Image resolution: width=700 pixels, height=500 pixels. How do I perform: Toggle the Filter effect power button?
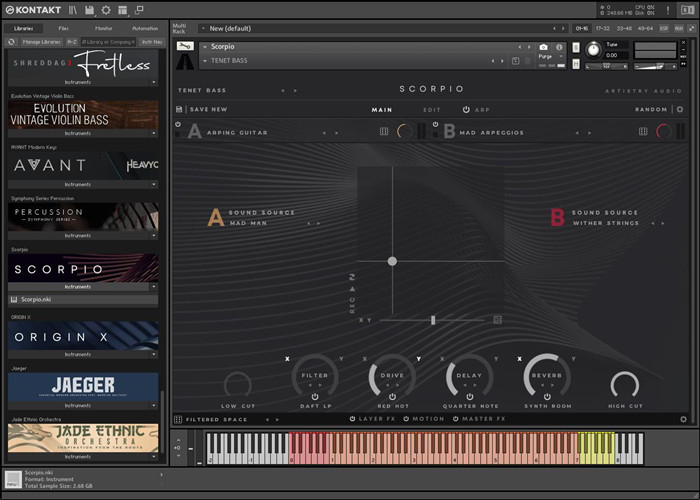click(x=315, y=396)
